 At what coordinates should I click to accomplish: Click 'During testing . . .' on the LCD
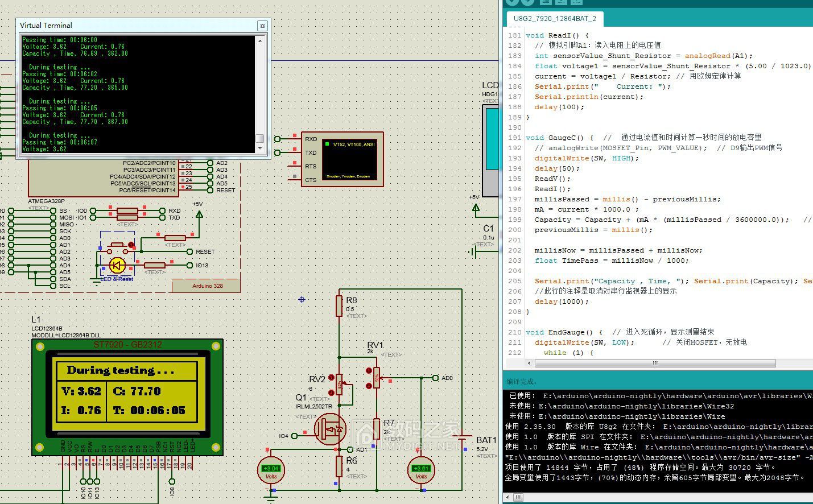click(120, 370)
